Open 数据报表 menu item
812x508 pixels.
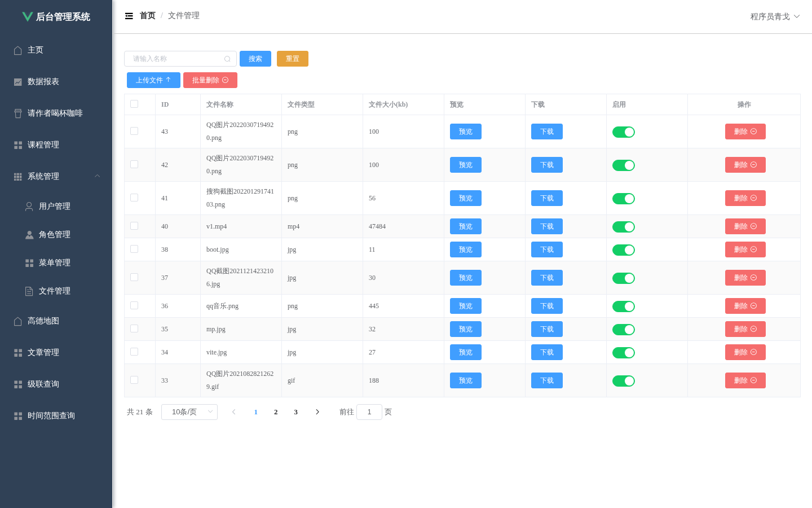point(56,82)
